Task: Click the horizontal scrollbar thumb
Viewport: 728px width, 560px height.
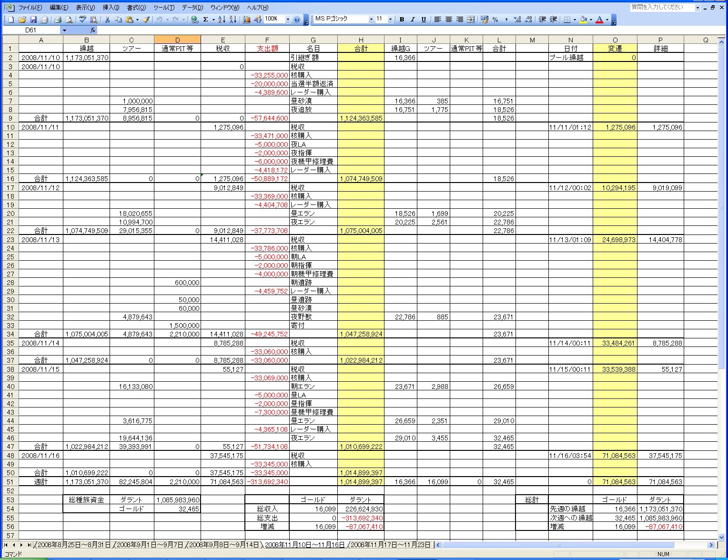Action: [x=558, y=545]
